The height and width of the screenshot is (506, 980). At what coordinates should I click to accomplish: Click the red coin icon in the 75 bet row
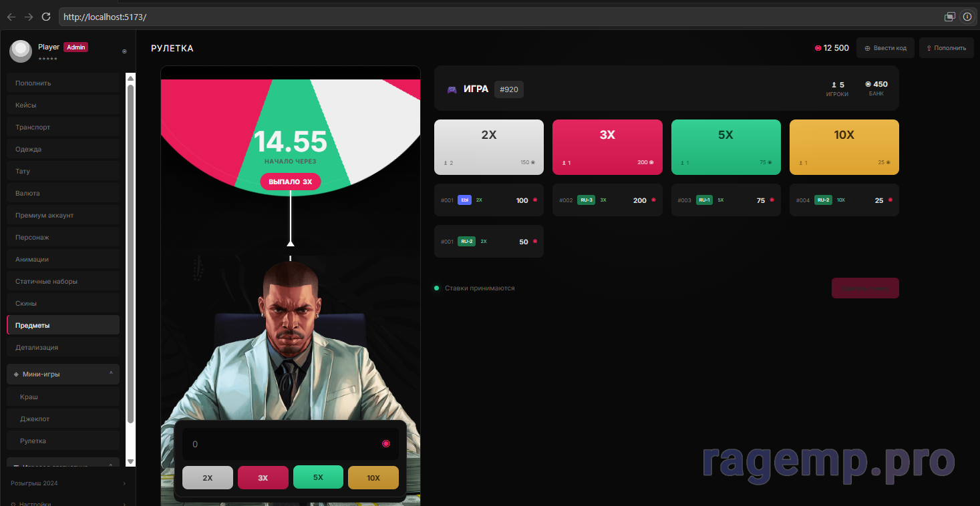[772, 200]
